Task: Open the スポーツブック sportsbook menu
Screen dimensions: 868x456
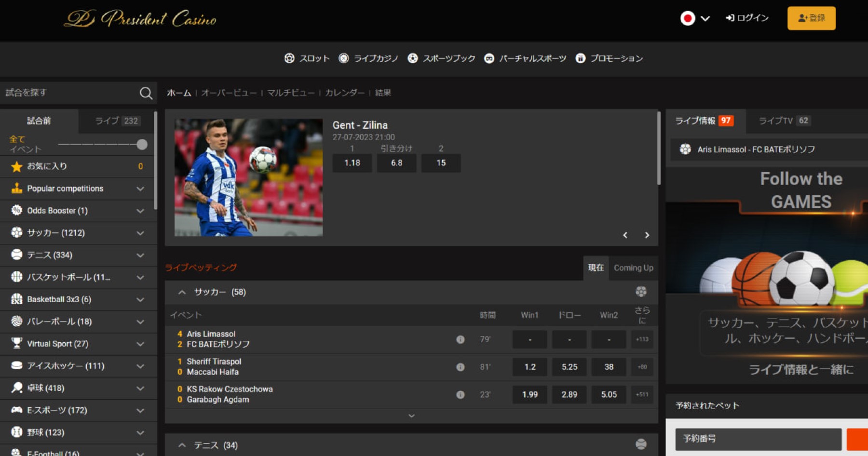Action: coord(442,58)
